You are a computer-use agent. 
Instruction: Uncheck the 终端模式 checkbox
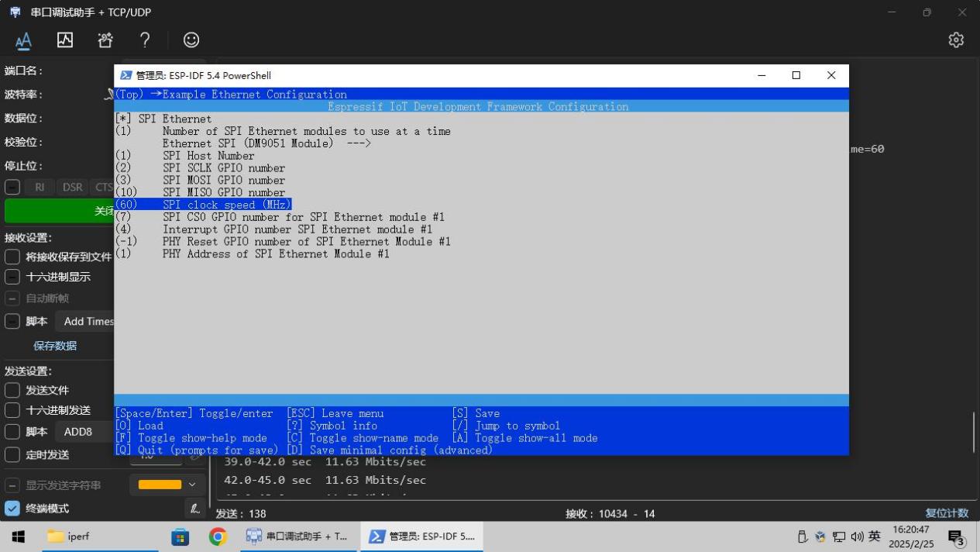[12, 509]
